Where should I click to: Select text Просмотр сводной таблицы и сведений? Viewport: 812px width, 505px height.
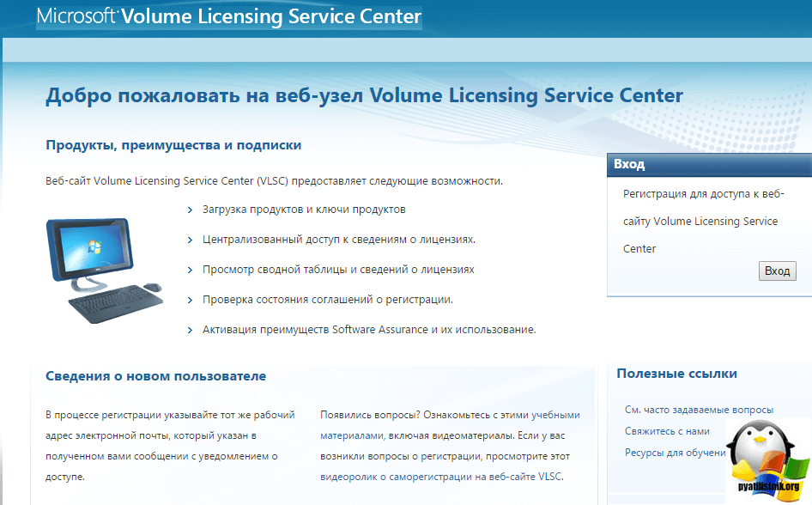click(x=338, y=270)
